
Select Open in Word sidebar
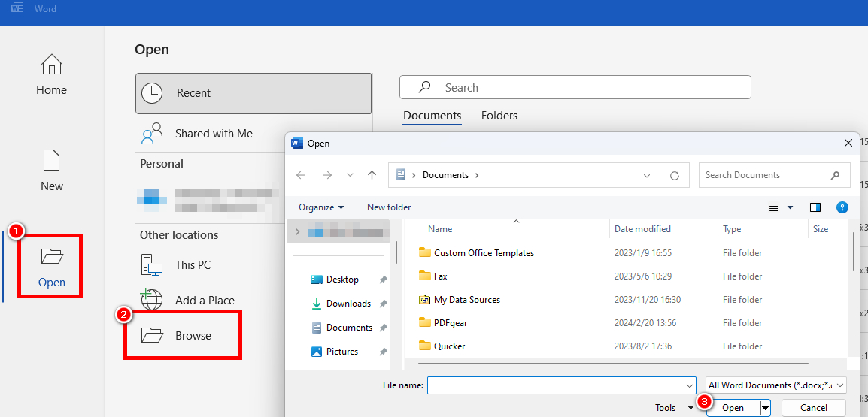(51, 267)
